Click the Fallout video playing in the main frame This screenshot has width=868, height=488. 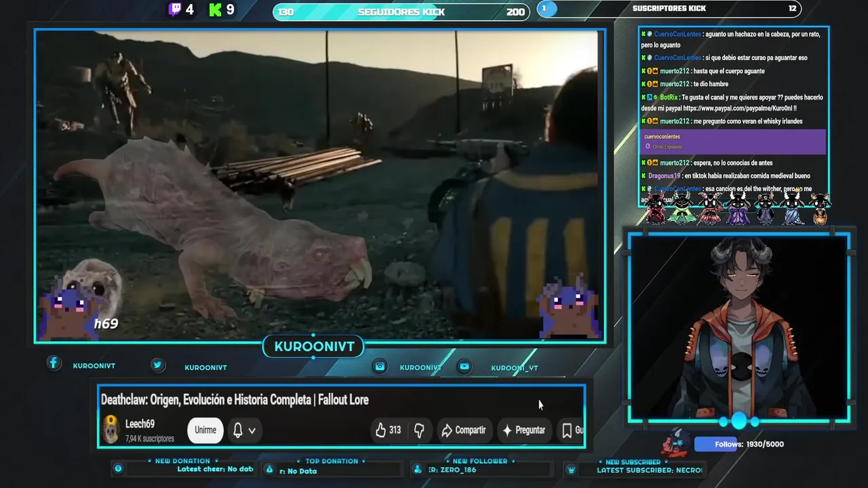click(x=319, y=186)
